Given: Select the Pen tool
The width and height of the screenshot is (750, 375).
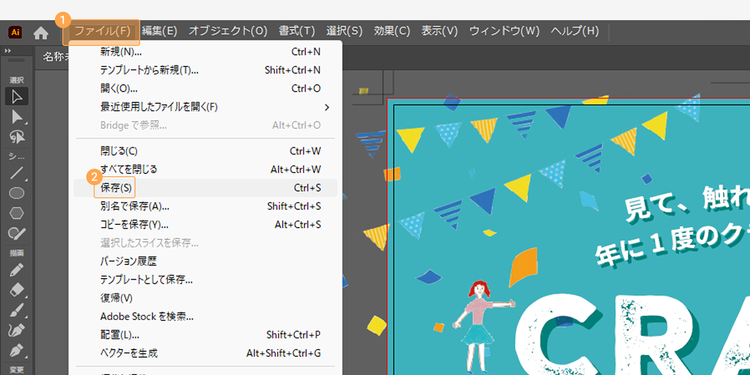Looking at the screenshot, I should pos(17,350).
